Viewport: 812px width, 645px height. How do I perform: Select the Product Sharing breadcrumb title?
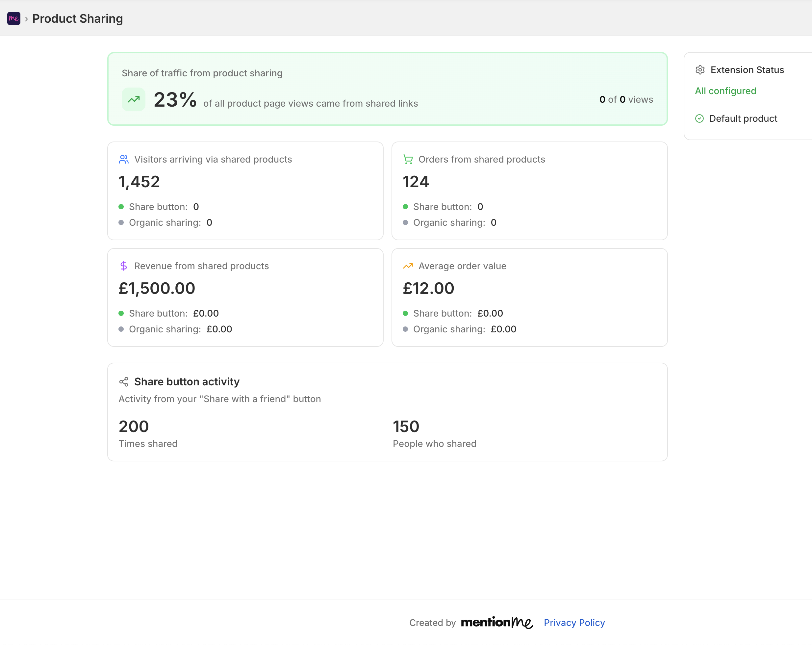click(77, 18)
